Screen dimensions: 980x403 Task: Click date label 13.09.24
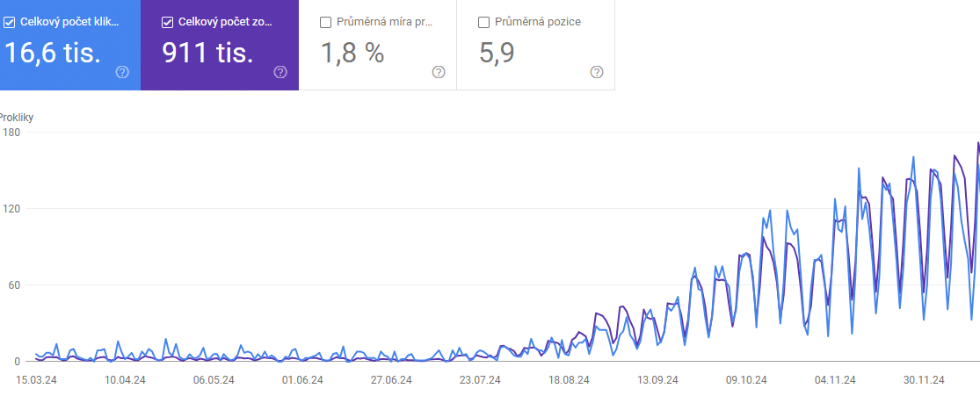point(657,380)
